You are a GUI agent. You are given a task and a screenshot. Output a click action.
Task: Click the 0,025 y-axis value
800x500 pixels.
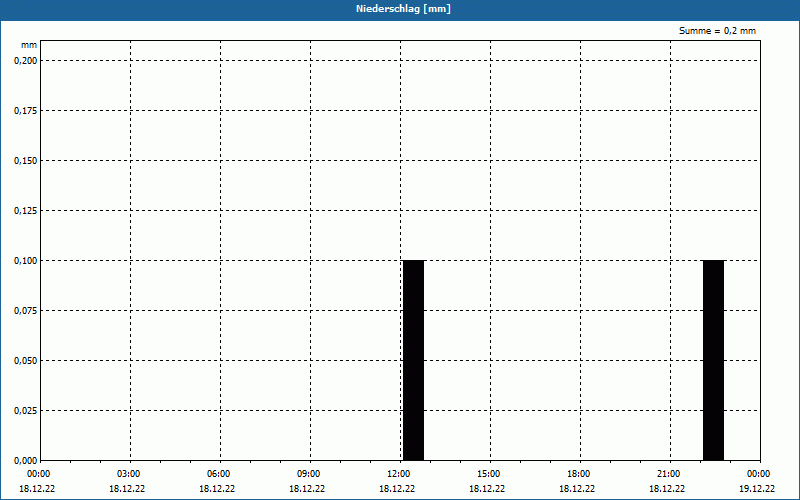click(26, 411)
